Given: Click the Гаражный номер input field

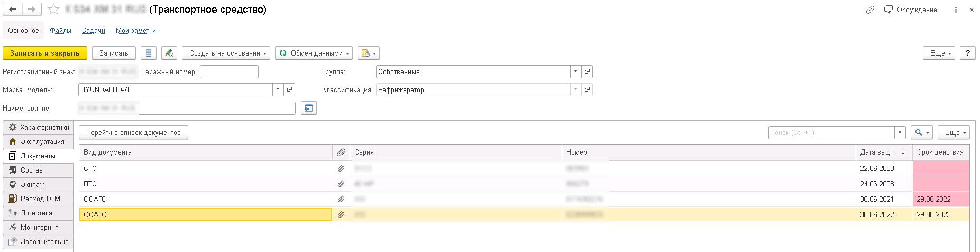Looking at the screenshot, I should click(228, 71).
